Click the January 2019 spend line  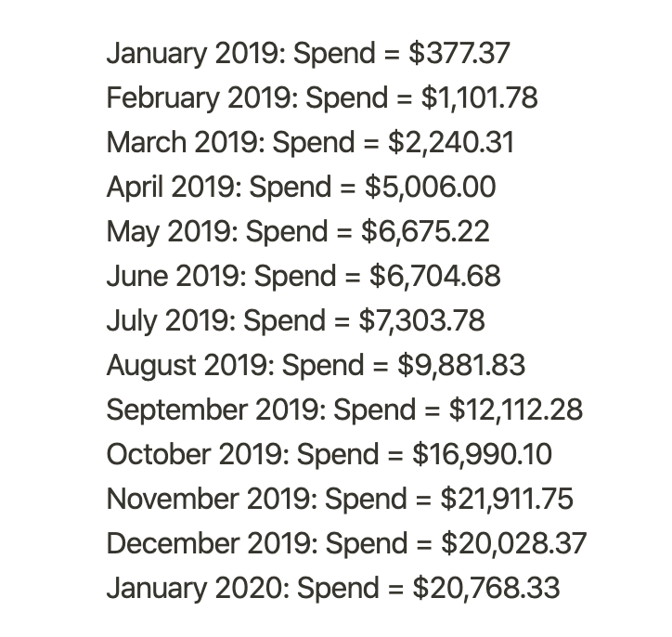point(308,54)
